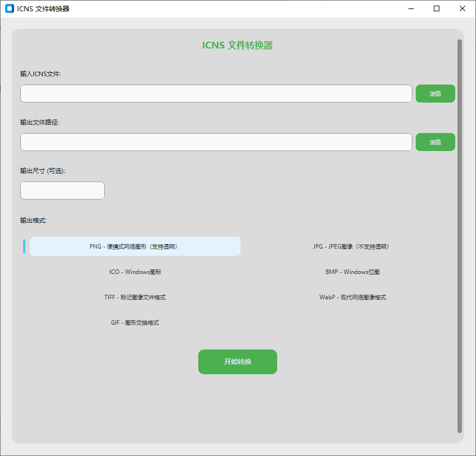The image size is (476, 456).
Task: Click 浏览 button beside input ICNS file field
Action: pos(435,94)
